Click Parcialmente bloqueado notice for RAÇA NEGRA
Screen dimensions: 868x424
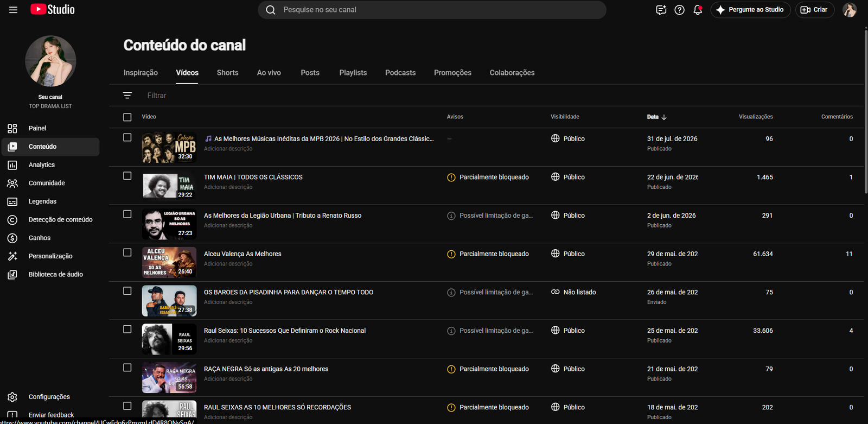494,369
